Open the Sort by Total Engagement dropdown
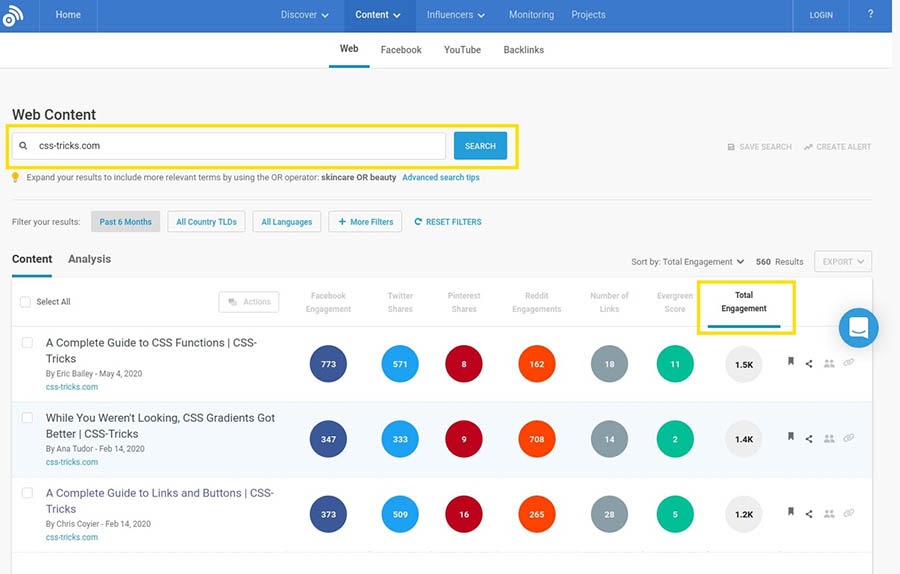900x574 pixels. tap(688, 262)
